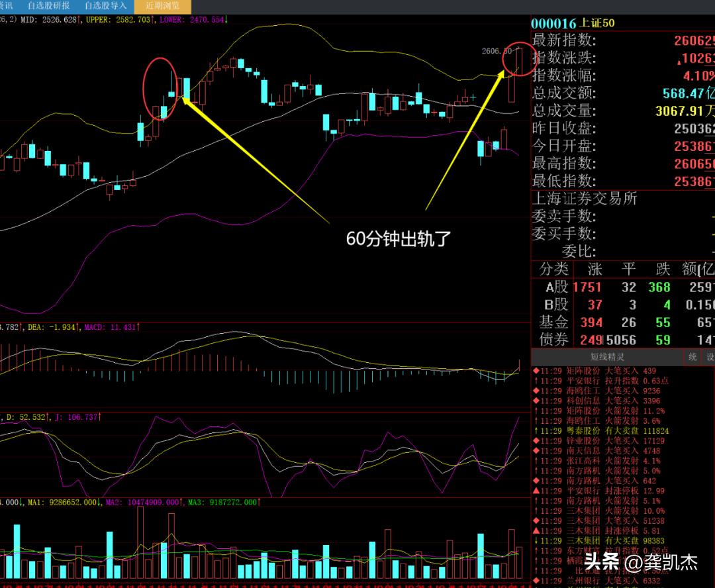This screenshot has width=715, height=588.
Task: Click the 2606.50 high price label
Action: coord(497,50)
